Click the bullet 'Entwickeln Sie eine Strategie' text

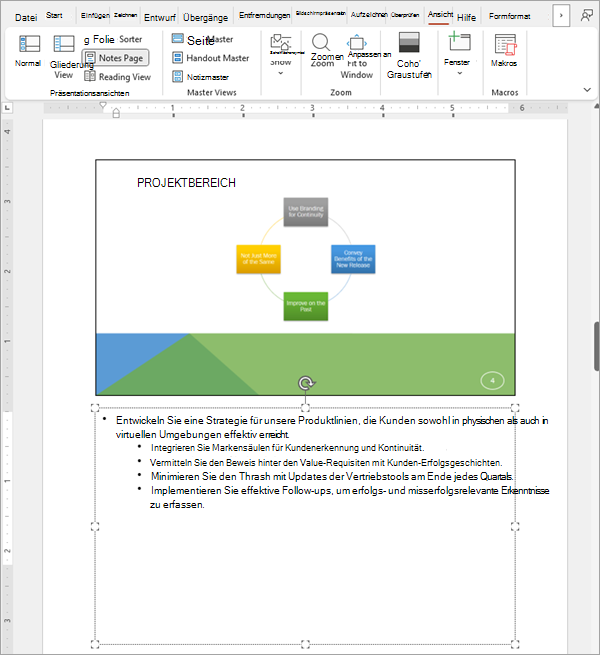[332, 427]
